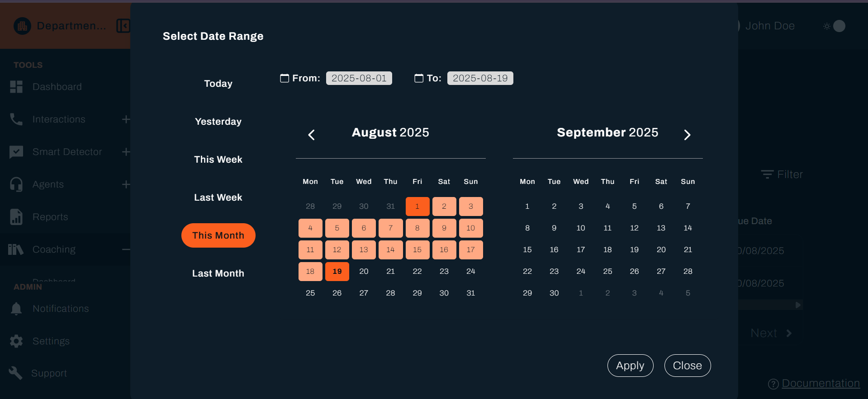The height and width of the screenshot is (399, 868).
Task: Pick September 18 in the calendar
Action: tap(607, 250)
